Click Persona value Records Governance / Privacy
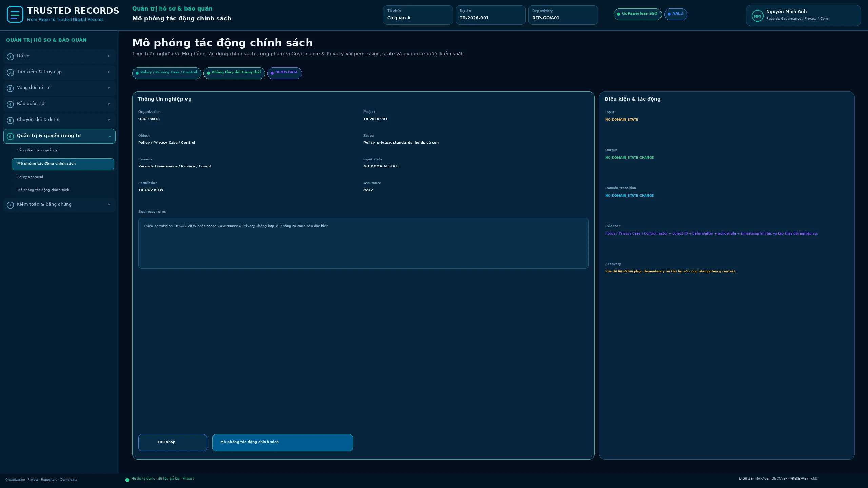This screenshot has height=488, width=868. click(x=174, y=166)
